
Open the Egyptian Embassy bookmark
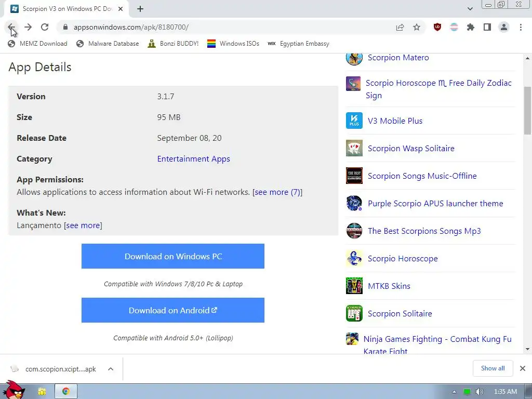point(298,44)
